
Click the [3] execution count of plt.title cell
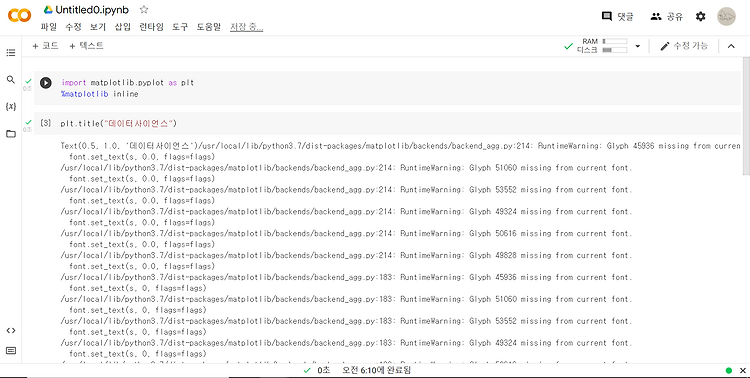tap(45, 123)
